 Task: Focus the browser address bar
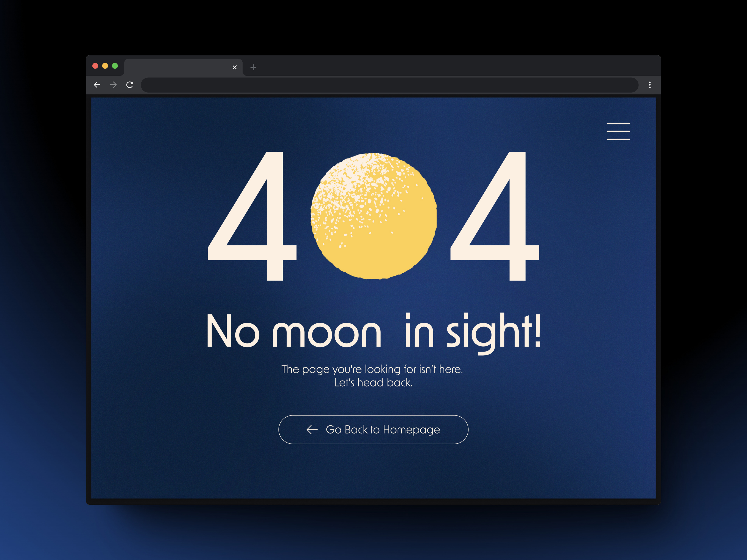(389, 85)
